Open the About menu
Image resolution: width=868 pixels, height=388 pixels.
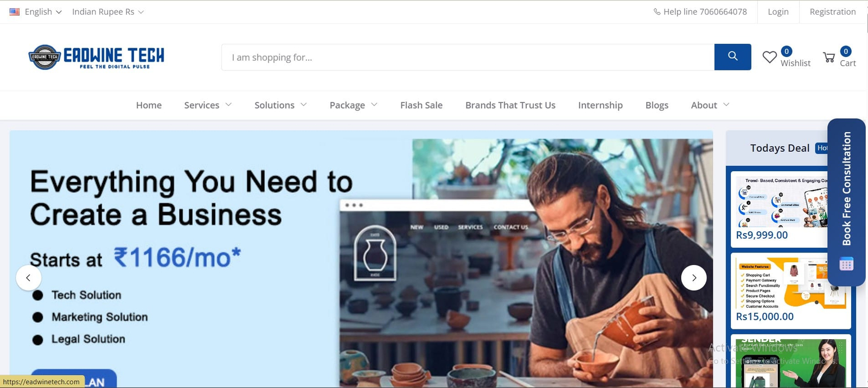point(710,105)
